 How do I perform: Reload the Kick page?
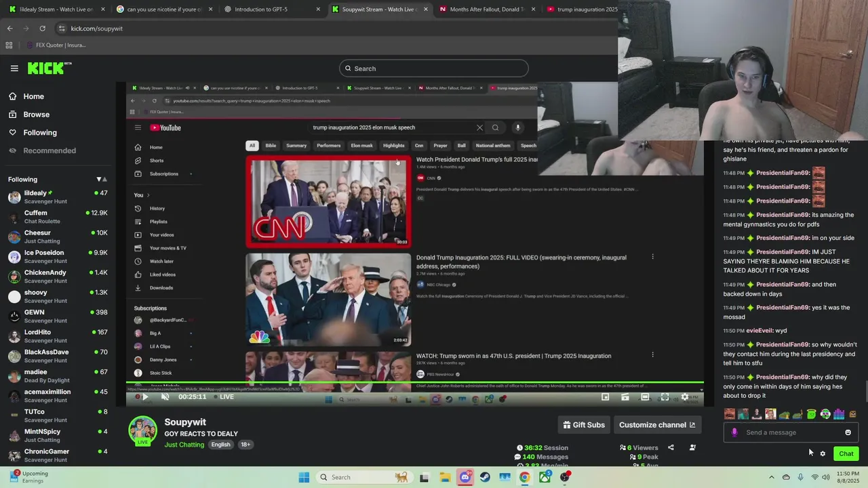pos(42,28)
